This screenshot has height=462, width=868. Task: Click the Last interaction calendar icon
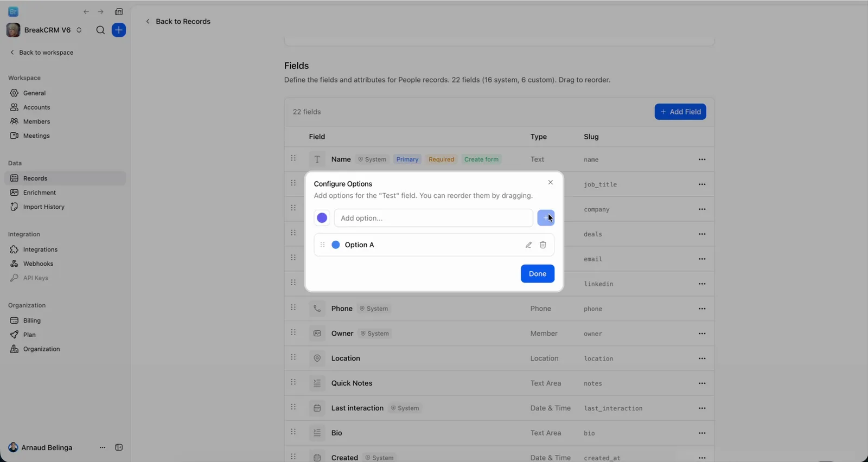click(x=317, y=408)
